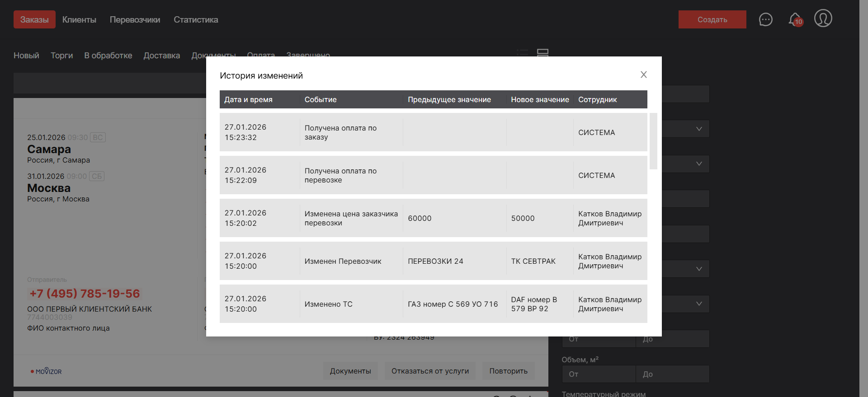Open the user profile icon

click(x=823, y=19)
